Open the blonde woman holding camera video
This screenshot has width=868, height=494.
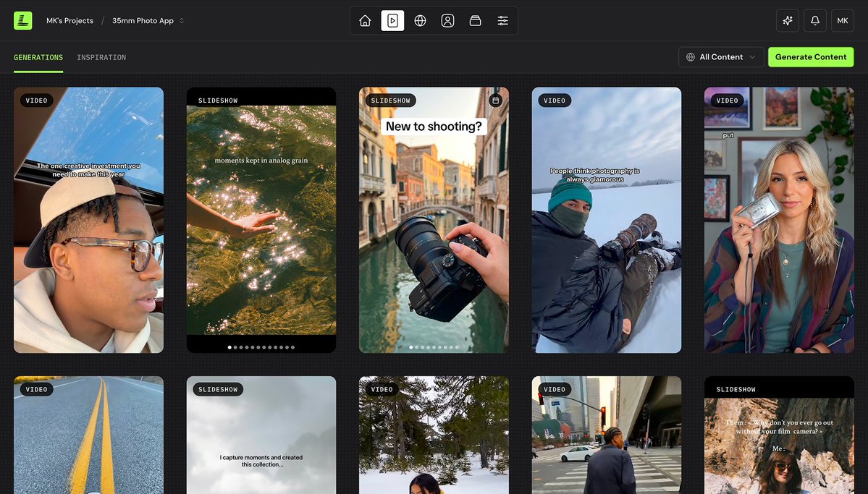tap(780, 220)
